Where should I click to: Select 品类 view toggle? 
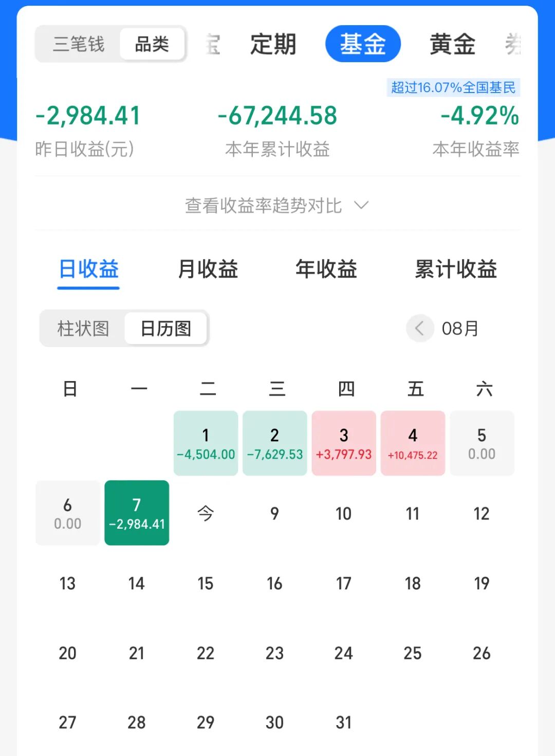coord(152,44)
